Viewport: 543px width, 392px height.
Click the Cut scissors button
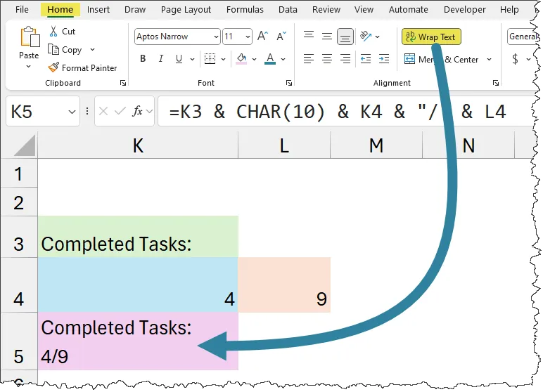(62, 32)
